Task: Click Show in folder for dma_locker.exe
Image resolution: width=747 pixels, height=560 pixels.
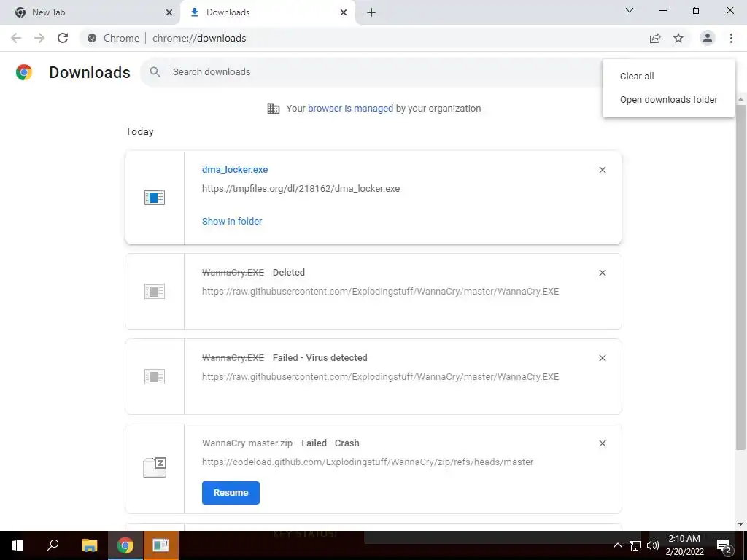Action: [232, 222]
